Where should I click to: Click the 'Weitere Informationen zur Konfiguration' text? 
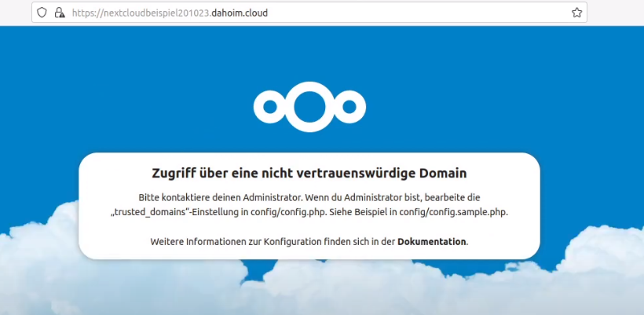236,241
